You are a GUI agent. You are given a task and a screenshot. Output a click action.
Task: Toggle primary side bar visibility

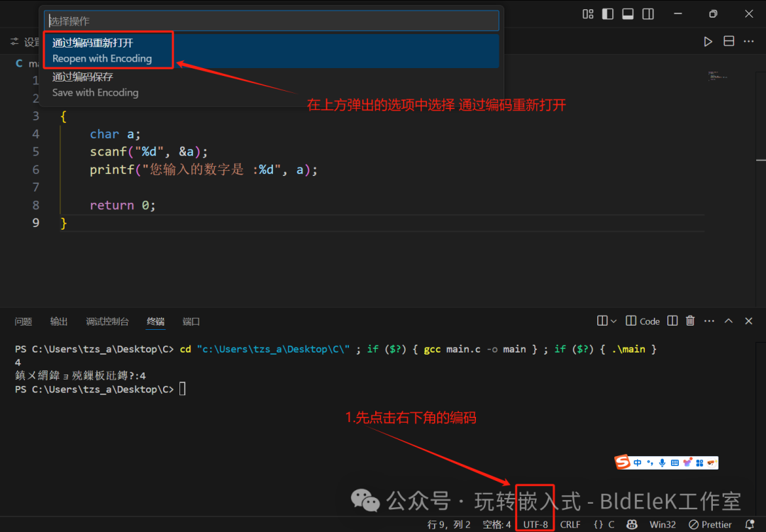click(x=608, y=14)
